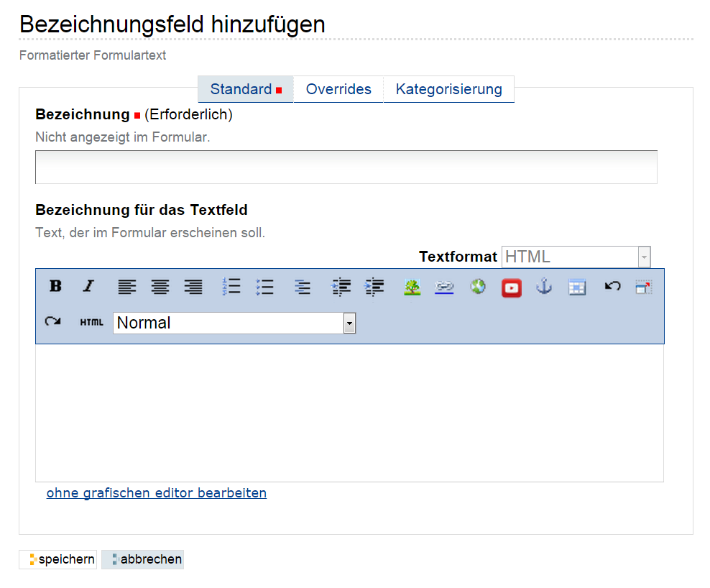Insert external link via globe icon
This screenshot has width=710, height=588.
point(478,287)
